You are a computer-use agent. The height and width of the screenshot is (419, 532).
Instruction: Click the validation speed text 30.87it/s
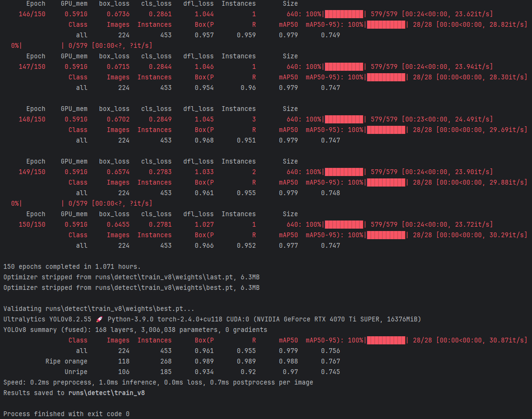507,340
